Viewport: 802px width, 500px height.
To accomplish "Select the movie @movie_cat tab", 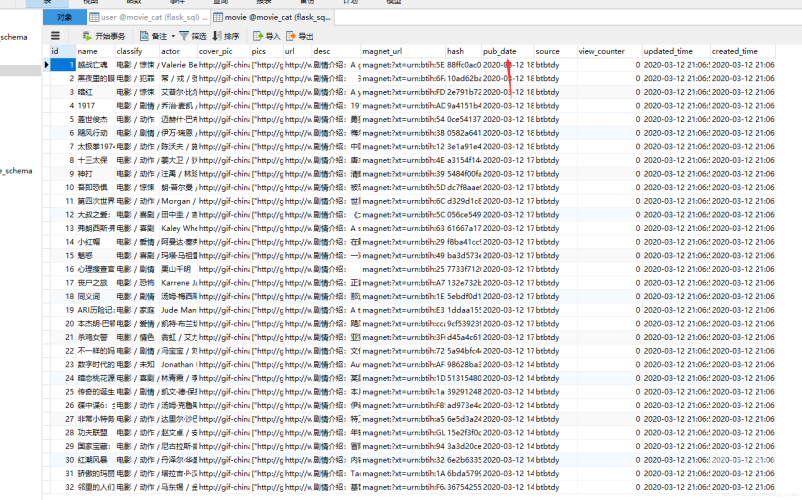I will pos(273,17).
